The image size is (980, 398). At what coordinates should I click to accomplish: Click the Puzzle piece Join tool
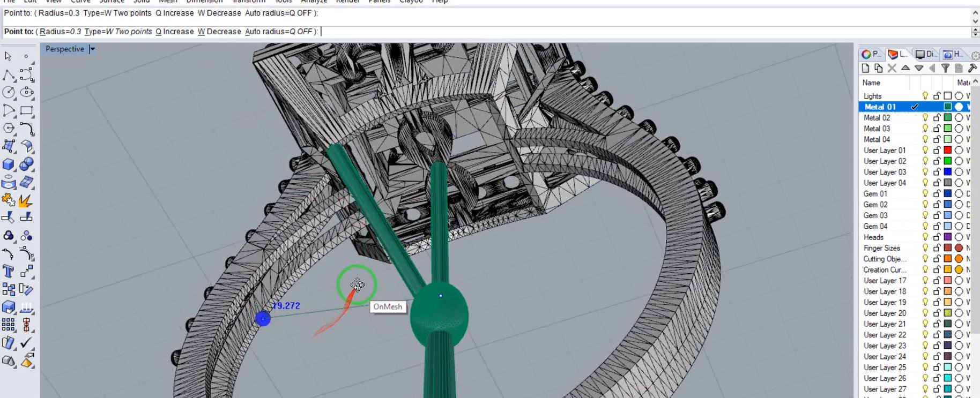coord(8,200)
